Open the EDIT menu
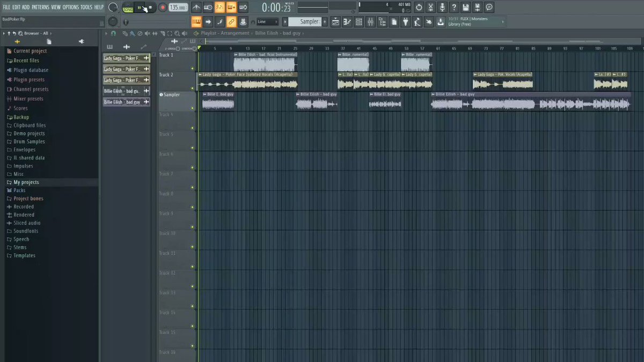The width and height of the screenshot is (644, 362). pyautogui.click(x=17, y=7)
